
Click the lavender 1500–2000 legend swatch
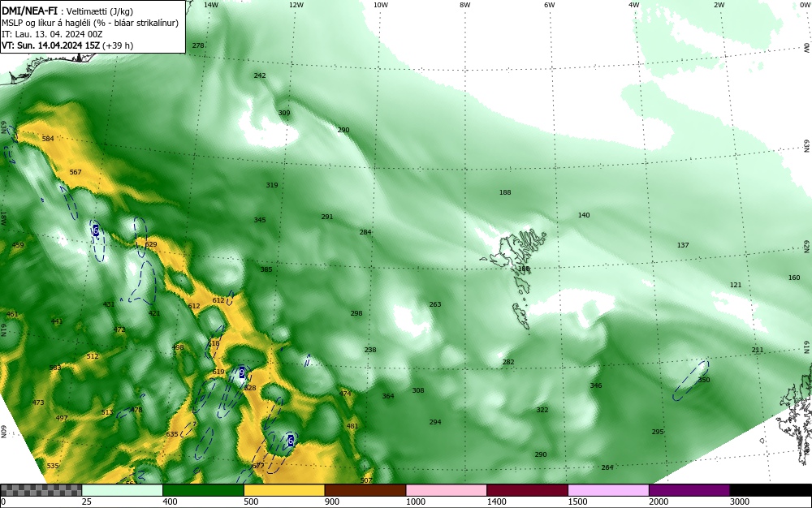click(x=608, y=490)
